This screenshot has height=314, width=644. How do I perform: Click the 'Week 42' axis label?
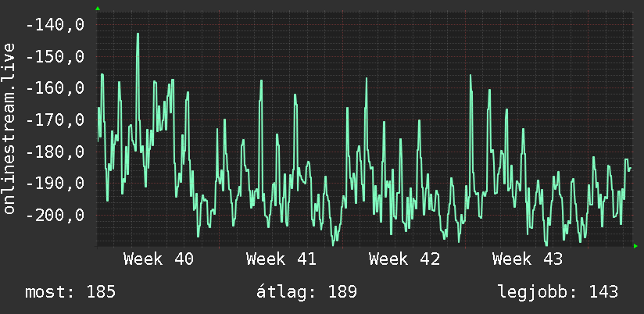[404, 259]
